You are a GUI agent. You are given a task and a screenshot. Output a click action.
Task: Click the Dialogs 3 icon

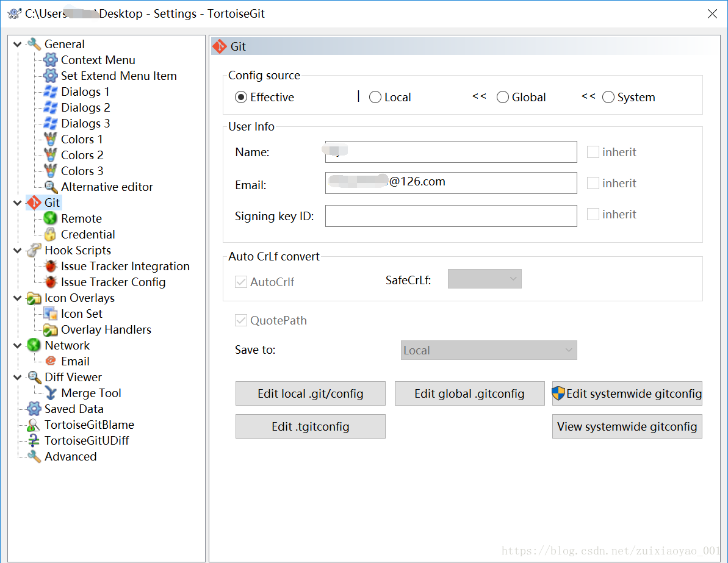click(x=50, y=123)
